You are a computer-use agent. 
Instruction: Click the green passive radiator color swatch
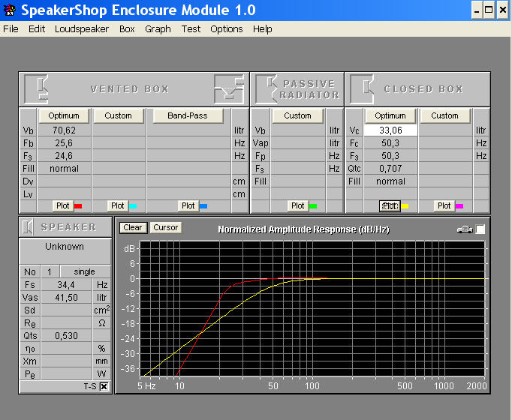[313, 206]
